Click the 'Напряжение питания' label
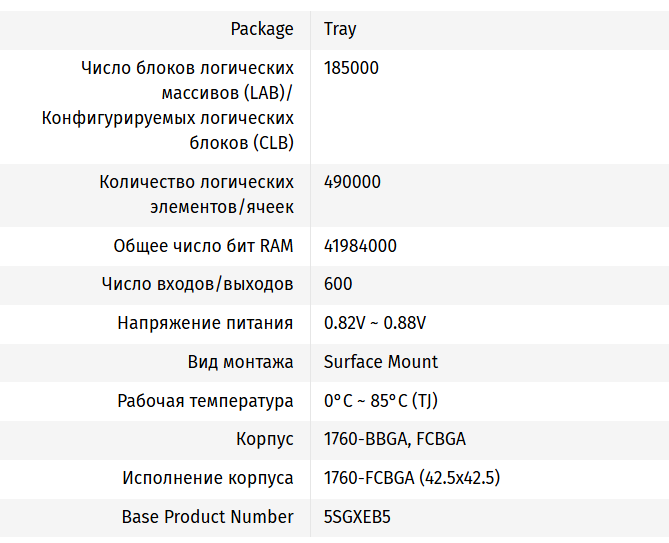 [205, 323]
